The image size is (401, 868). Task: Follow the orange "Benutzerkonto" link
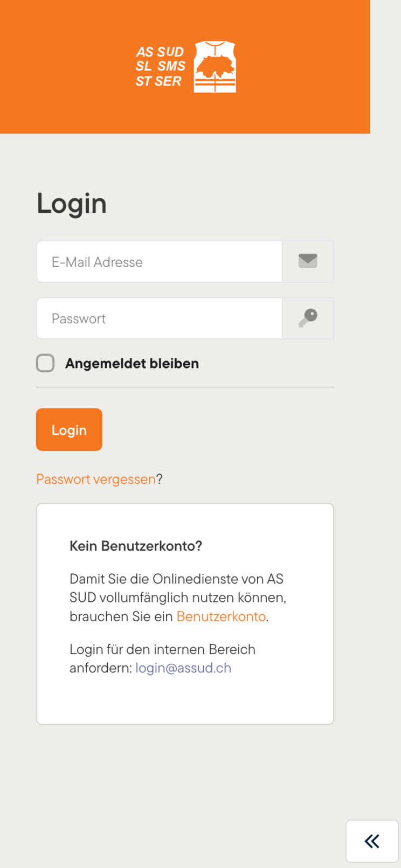tap(221, 616)
